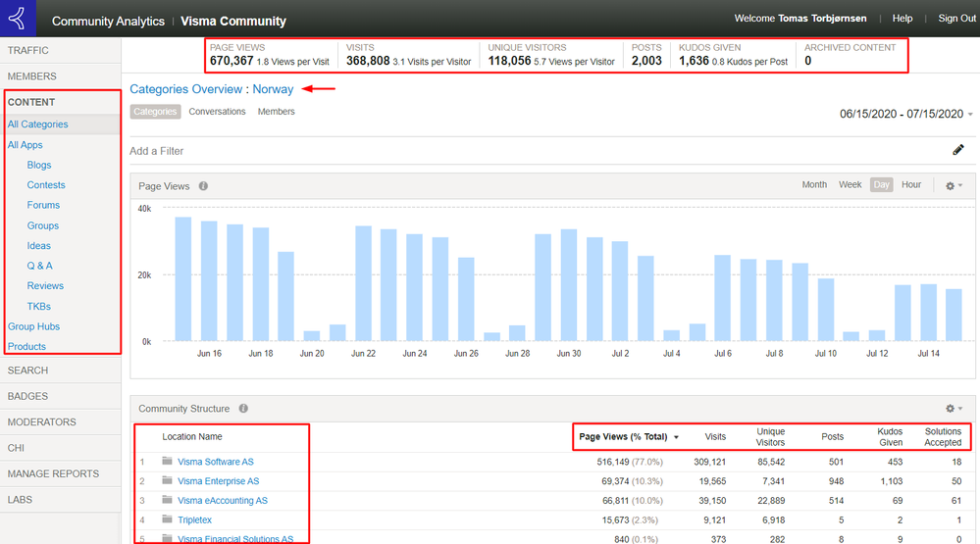
Task: Open Forums content report
Action: point(43,205)
